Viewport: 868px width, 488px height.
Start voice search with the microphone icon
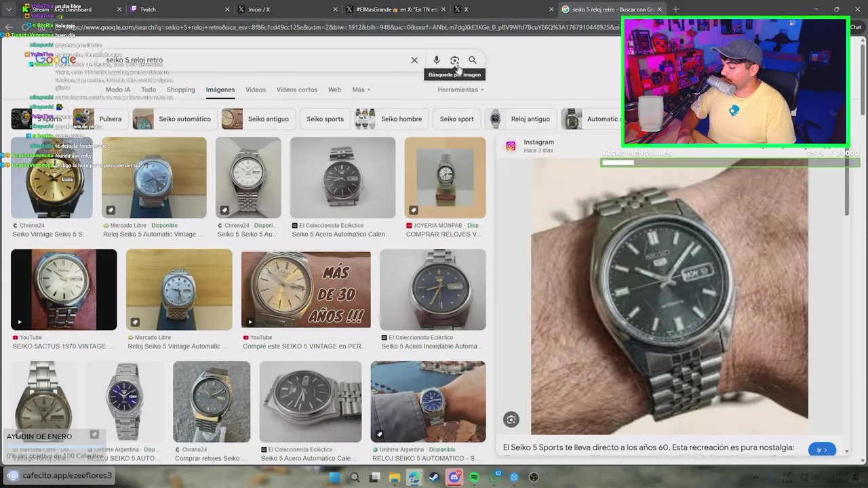pyautogui.click(x=437, y=60)
